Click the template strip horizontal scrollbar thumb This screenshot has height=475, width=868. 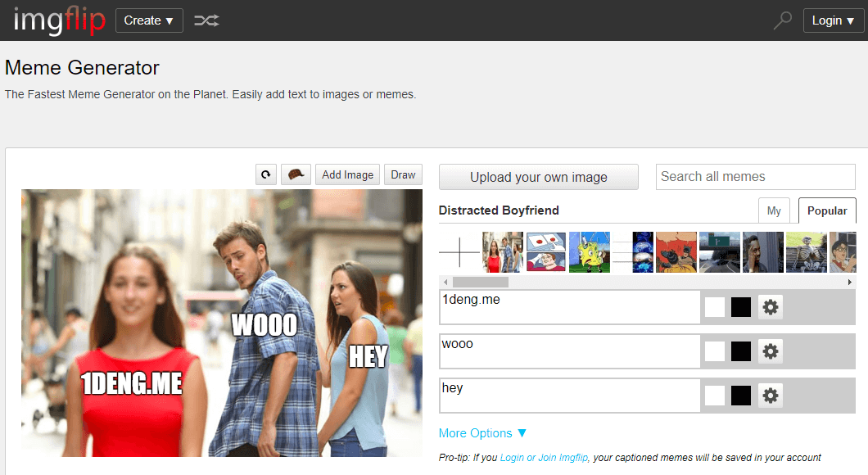pos(480,282)
